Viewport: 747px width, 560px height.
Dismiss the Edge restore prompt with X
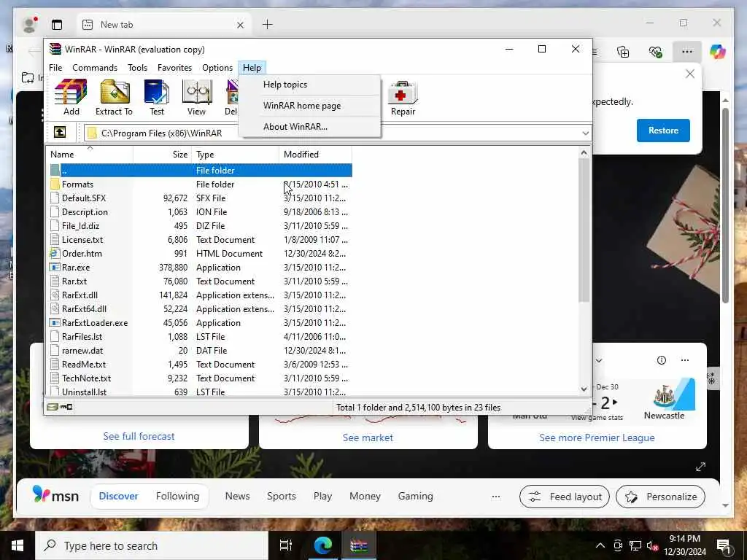coord(690,74)
